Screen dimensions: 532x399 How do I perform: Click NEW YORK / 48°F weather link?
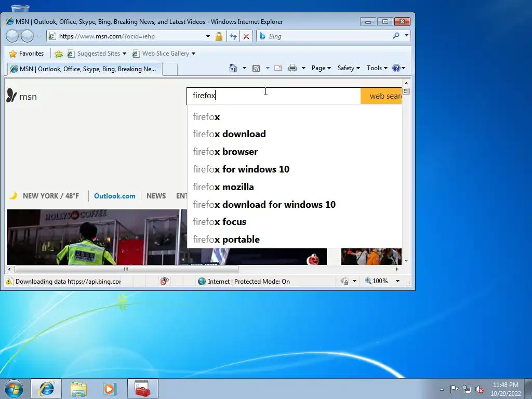pos(51,196)
